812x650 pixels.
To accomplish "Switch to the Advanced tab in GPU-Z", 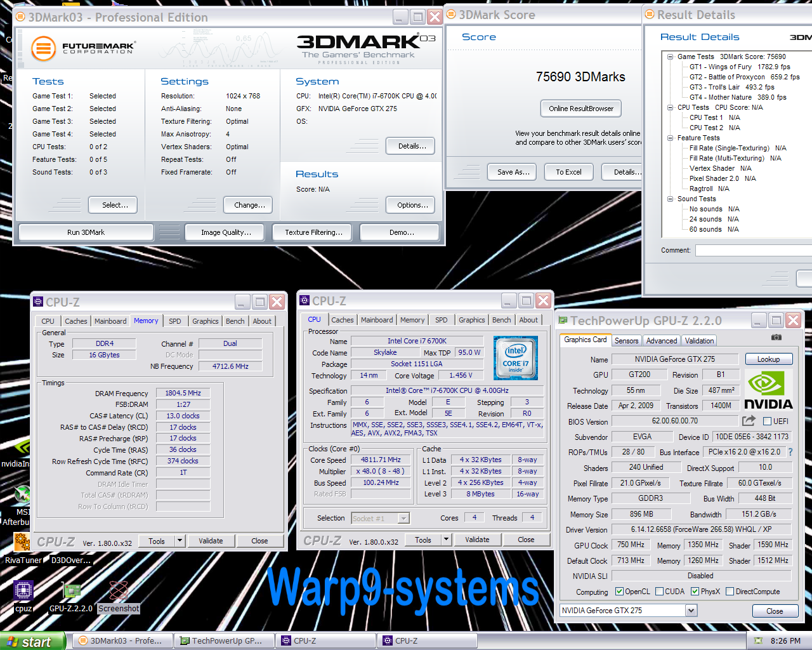I will pos(662,341).
